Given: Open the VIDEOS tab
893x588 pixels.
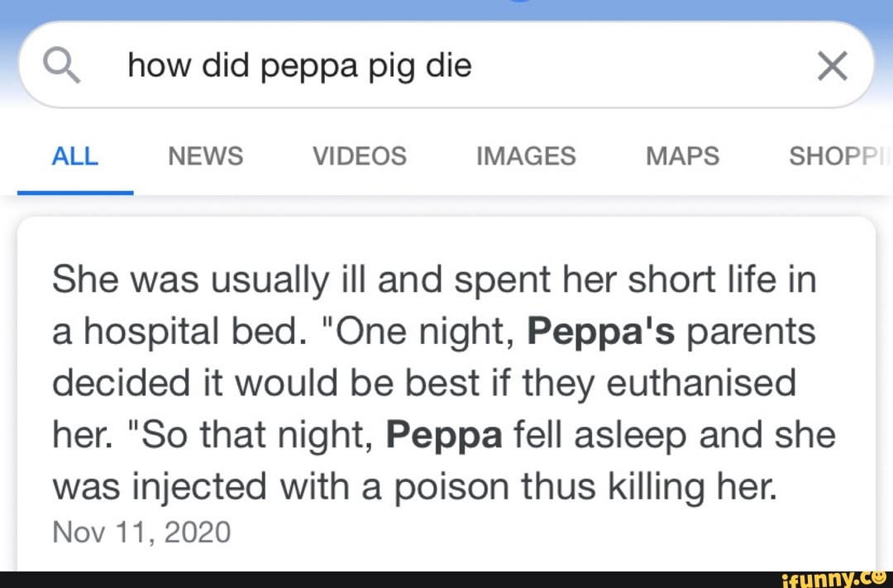Looking at the screenshot, I should pyautogui.click(x=359, y=155).
